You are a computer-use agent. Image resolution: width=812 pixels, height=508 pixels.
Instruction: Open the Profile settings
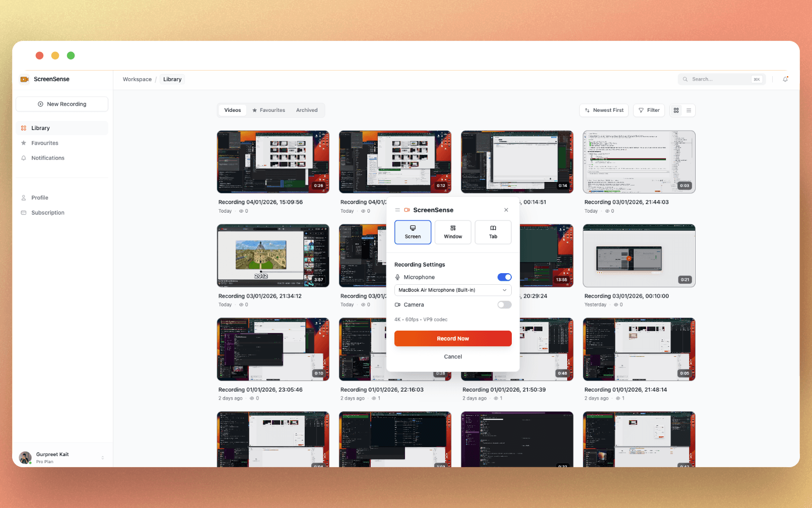(x=40, y=197)
